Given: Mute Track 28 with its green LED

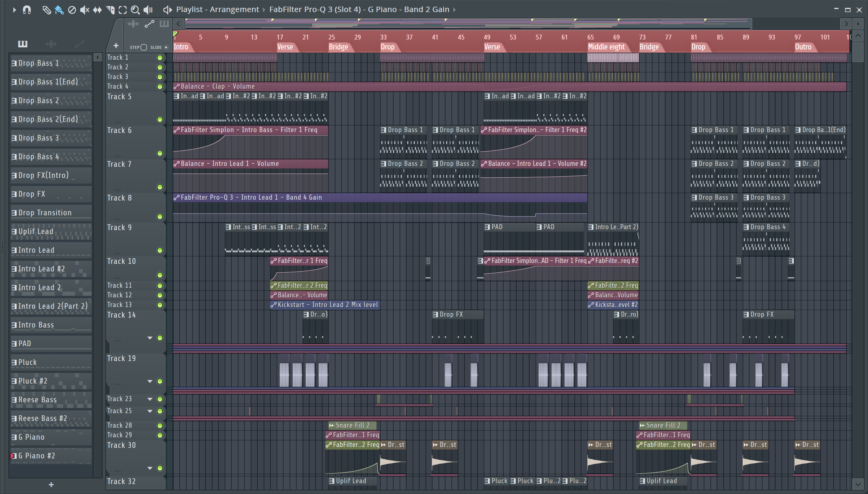Looking at the screenshot, I should click(x=160, y=426).
